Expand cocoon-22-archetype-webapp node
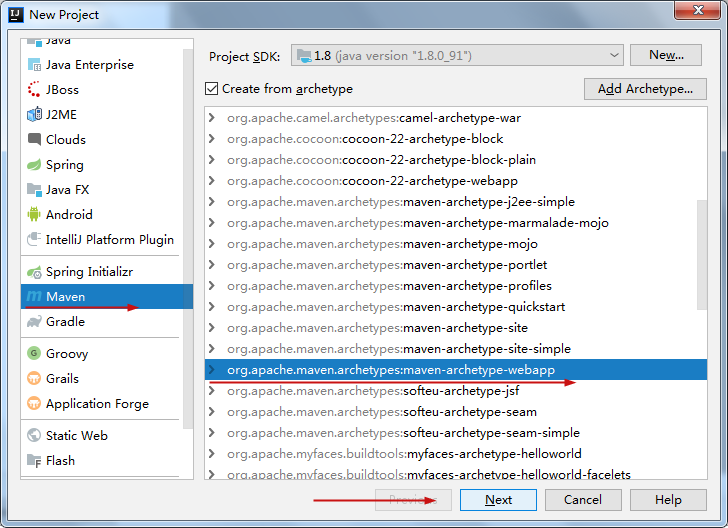Image resolution: width=728 pixels, height=528 pixels. (212, 181)
